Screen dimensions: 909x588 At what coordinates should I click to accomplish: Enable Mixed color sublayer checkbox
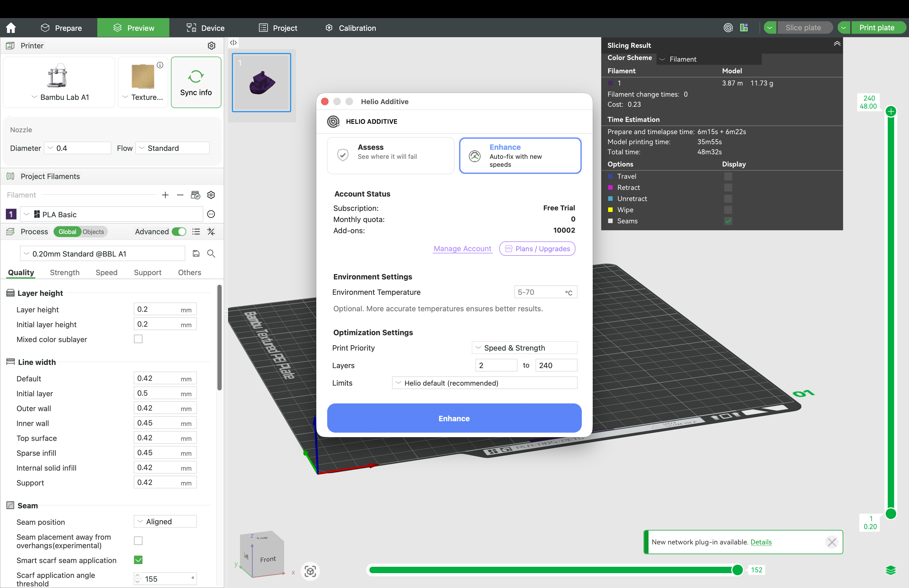tap(138, 339)
